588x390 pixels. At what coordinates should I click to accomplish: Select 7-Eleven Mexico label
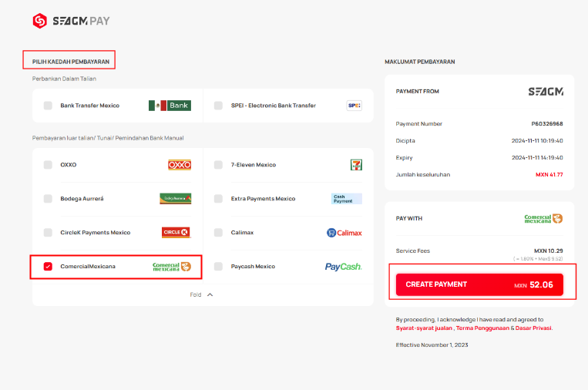point(254,165)
